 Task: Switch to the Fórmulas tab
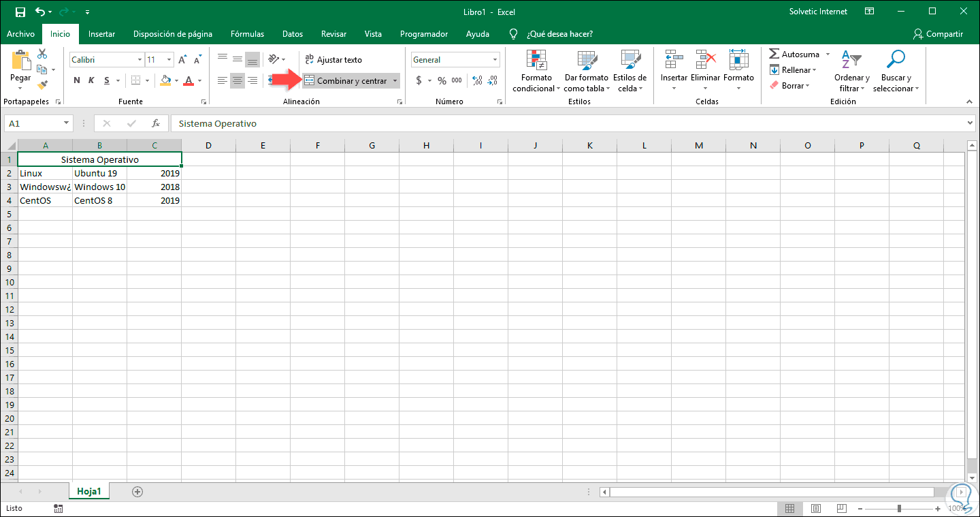pyautogui.click(x=247, y=33)
